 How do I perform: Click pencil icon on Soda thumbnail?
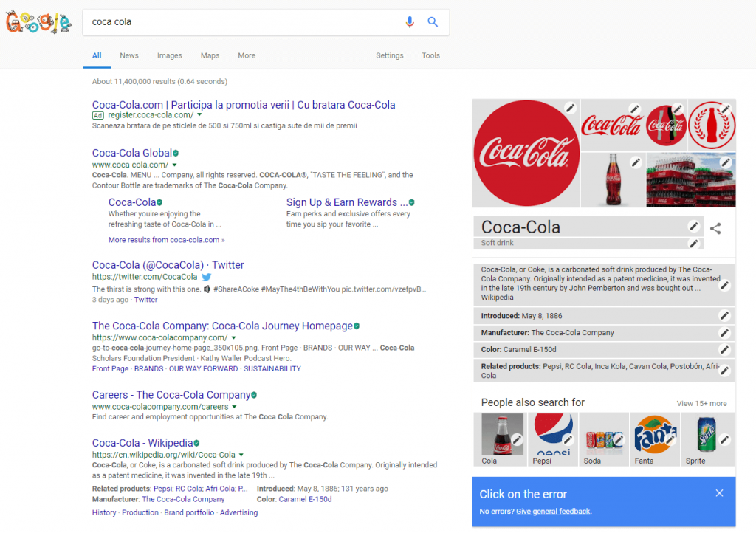click(x=619, y=439)
